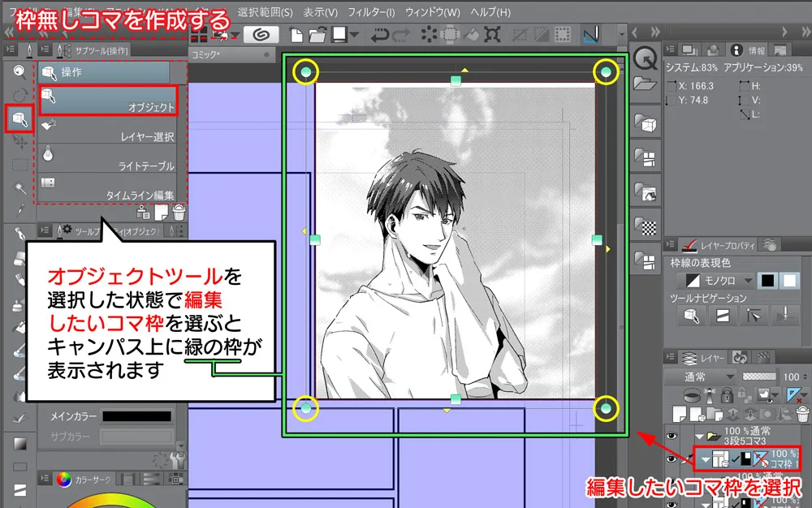Delete sub tool with trash icon
This screenshot has width=812, height=508.
[x=179, y=212]
